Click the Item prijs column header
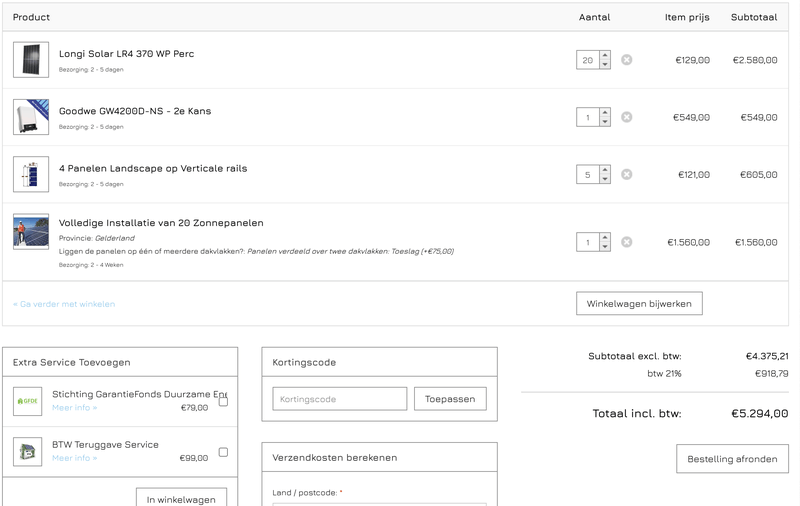 coord(687,17)
